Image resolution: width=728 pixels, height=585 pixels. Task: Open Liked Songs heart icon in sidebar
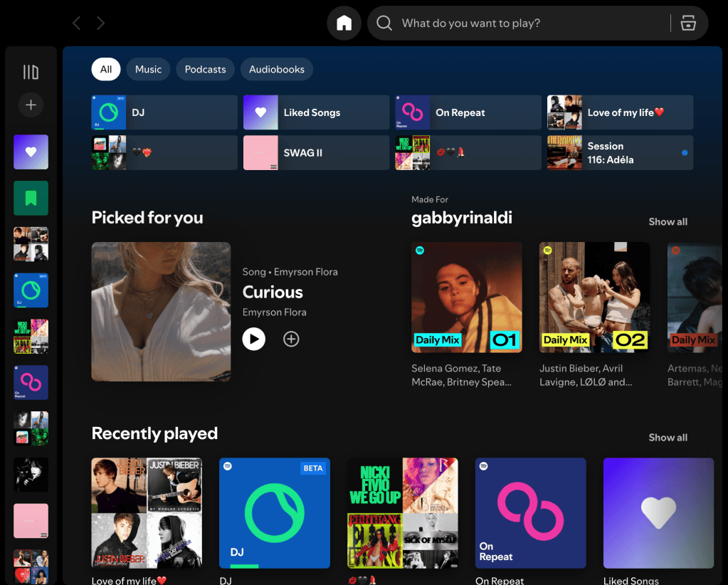pyautogui.click(x=31, y=152)
